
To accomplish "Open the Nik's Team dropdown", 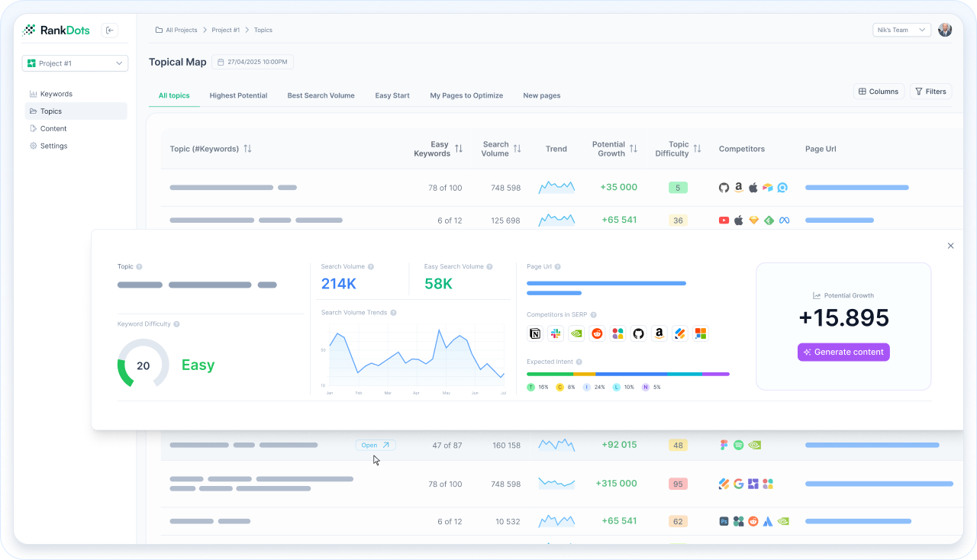I will (901, 30).
